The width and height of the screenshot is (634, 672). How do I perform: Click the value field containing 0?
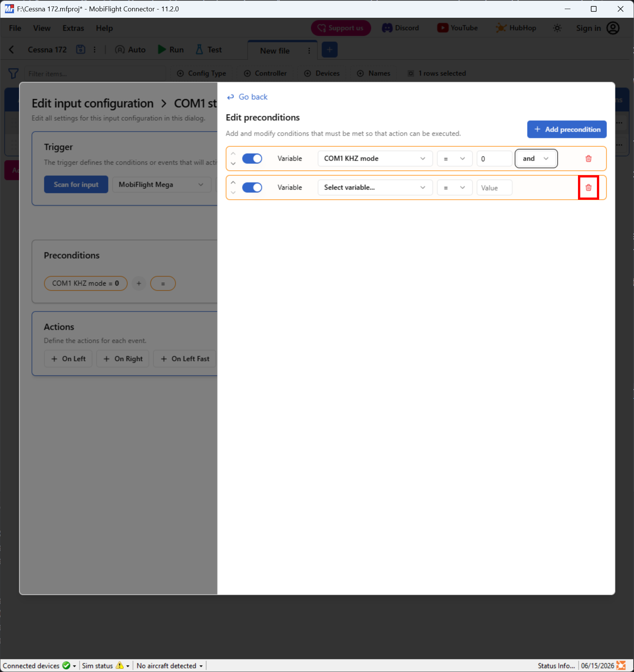[x=494, y=159]
